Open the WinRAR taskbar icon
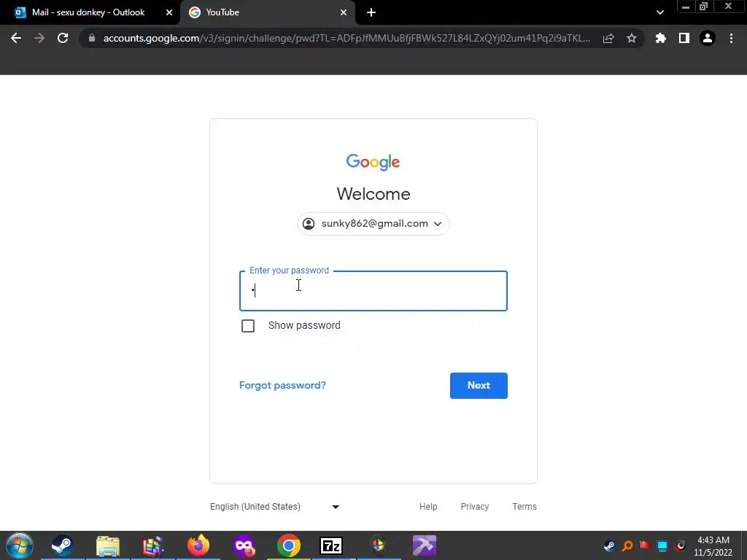Image resolution: width=747 pixels, height=560 pixels. coord(153,545)
